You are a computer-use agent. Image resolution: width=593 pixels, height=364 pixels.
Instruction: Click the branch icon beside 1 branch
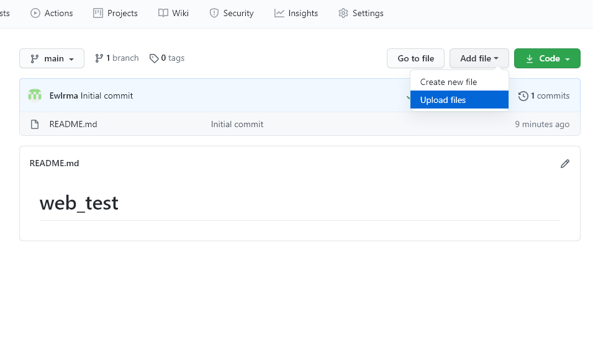click(x=99, y=58)
